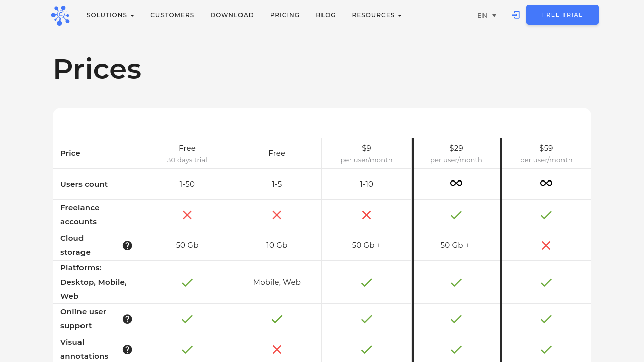Click red cross for Cloud storage in $59 column
Image resolution: width=644 pixels, height=362 pixels.
pos(546,245)
